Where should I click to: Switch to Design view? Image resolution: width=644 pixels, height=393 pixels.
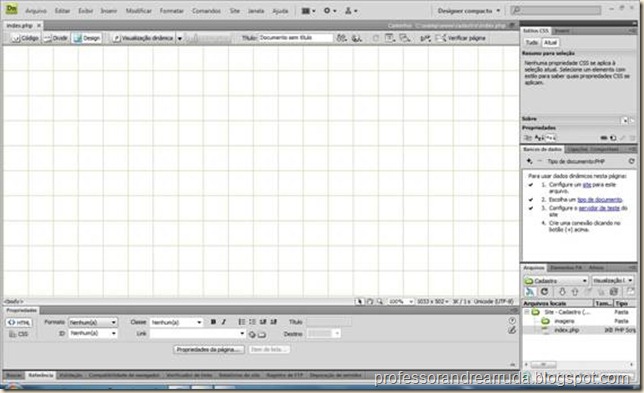(x=86, y=38)
